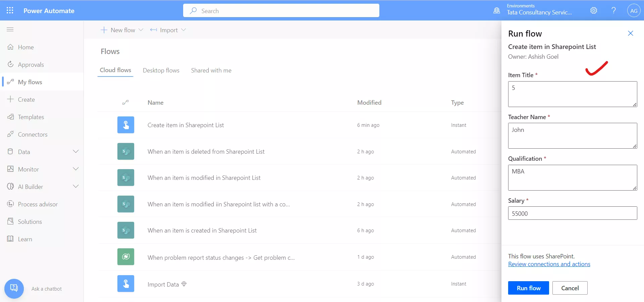Open the Tata Consultancy environment selector

click(539, 12)
